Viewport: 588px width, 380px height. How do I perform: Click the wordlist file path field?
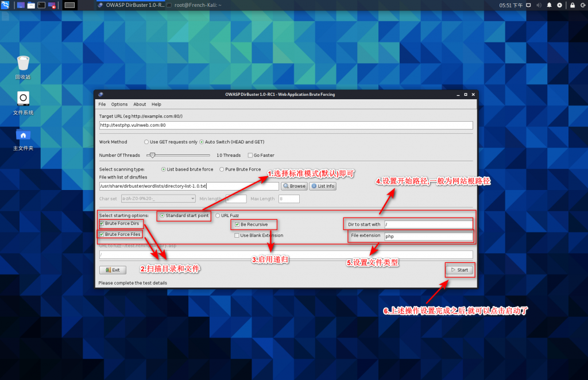(189, 186)
